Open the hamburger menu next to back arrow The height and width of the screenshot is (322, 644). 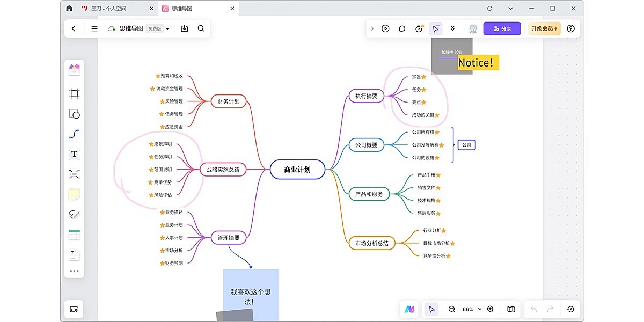point(94,28)
